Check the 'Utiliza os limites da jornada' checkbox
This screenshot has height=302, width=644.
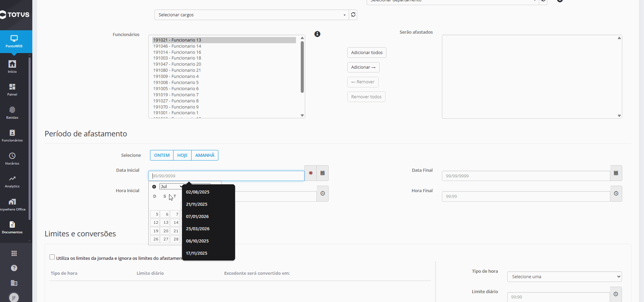click(52, 257)
